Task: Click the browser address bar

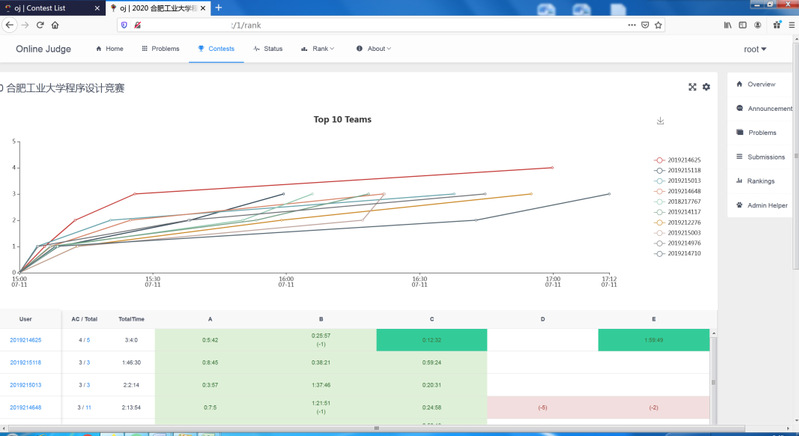Action: pyautogui.click(x=400, y=25)
